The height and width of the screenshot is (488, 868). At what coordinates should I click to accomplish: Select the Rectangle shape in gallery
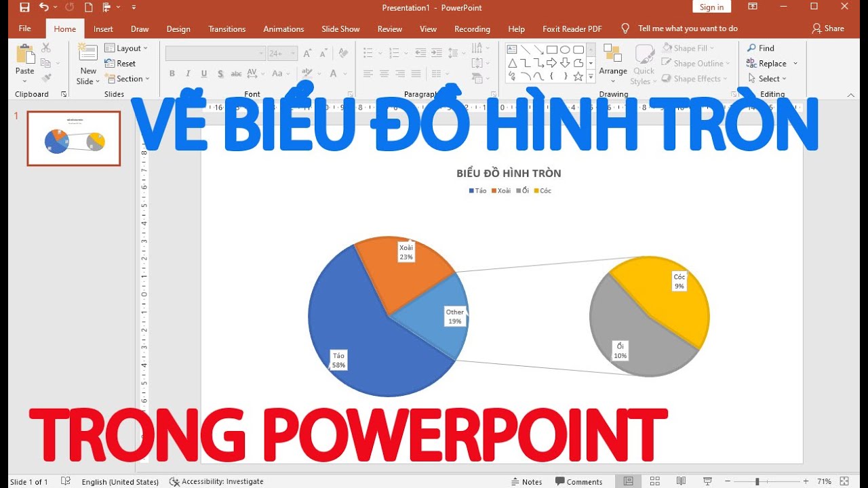point(552,49)
